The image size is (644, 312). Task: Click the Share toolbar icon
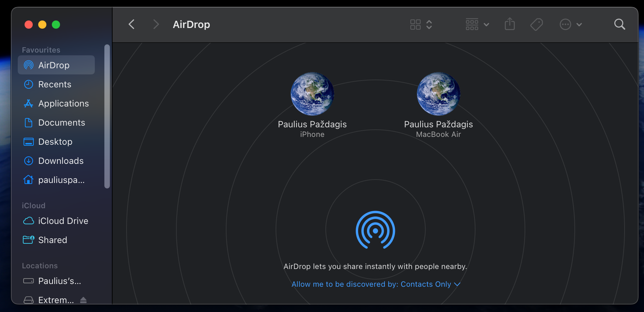pyautogui.click(x=510, y=24)
